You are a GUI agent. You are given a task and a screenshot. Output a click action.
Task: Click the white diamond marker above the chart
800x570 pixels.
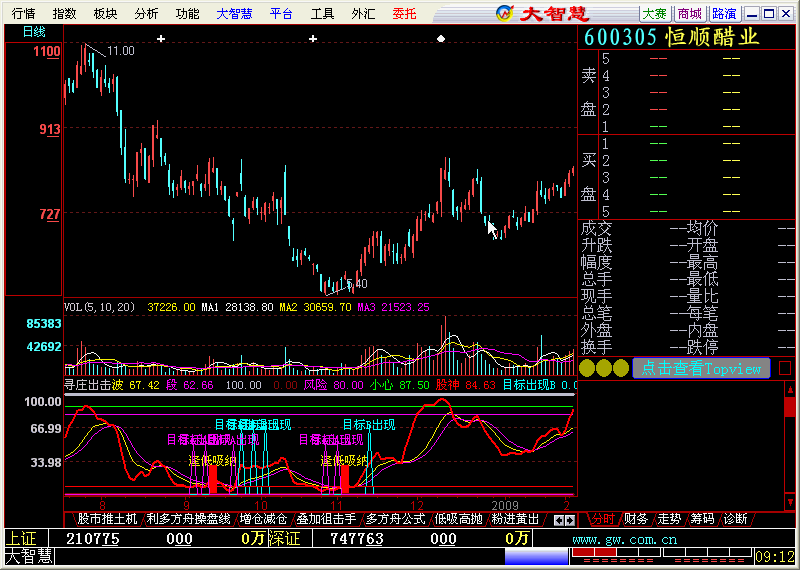tap(441, 39)
